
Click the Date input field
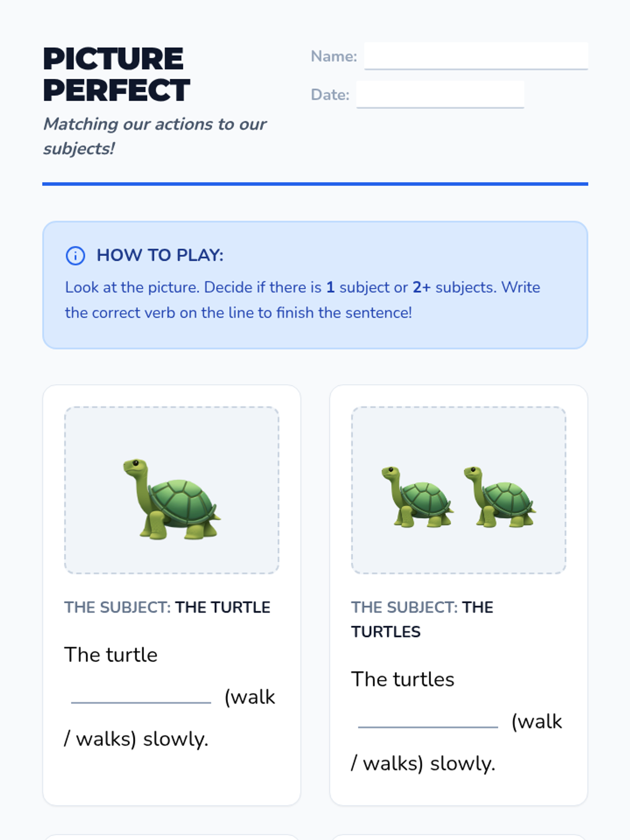[440, 94]
